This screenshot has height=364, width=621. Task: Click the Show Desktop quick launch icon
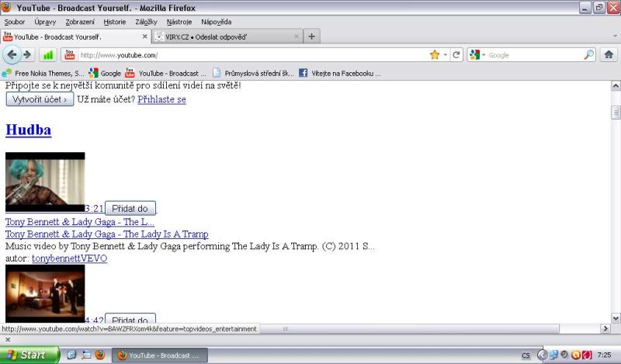[x=86, y=355]
